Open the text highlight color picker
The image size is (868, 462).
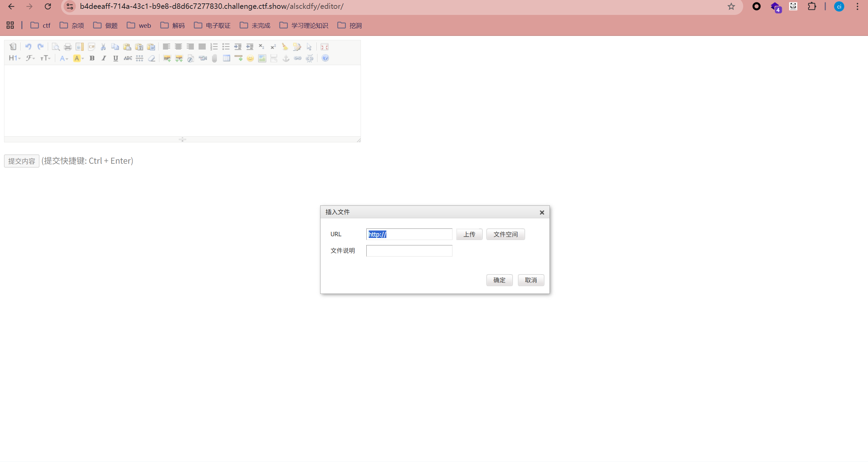78,58
